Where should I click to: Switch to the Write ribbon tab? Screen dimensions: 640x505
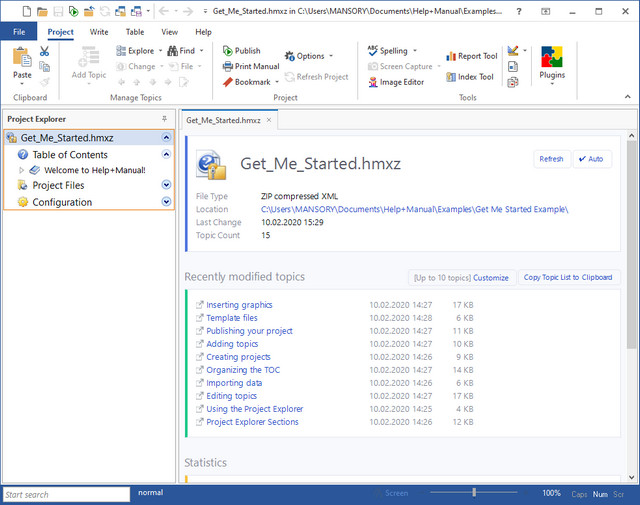click(99, 32)
